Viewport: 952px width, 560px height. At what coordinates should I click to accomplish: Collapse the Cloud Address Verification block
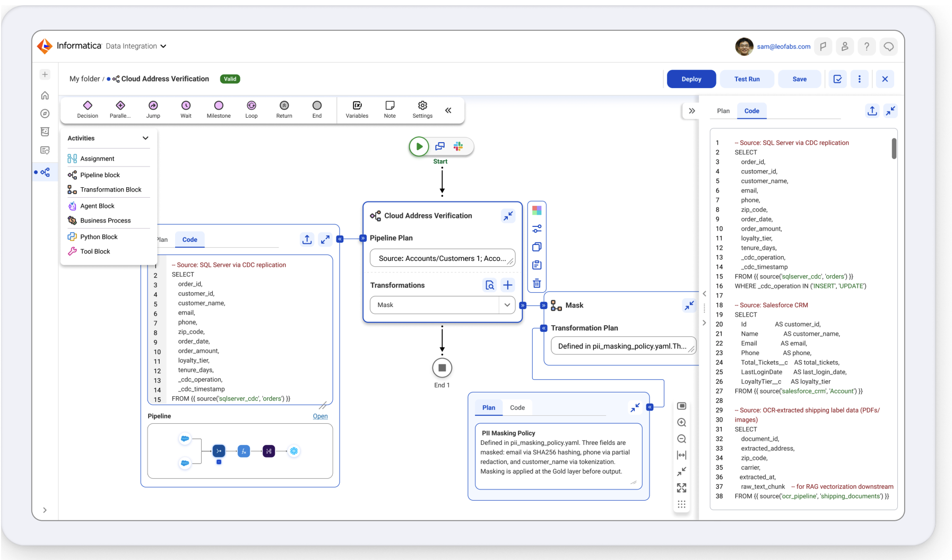click(x=508, y=216)
